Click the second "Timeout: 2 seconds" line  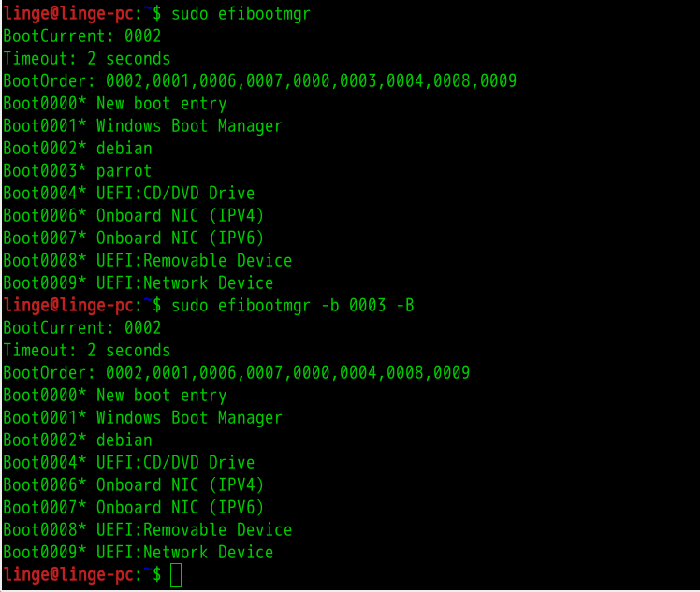pos(86,351)
